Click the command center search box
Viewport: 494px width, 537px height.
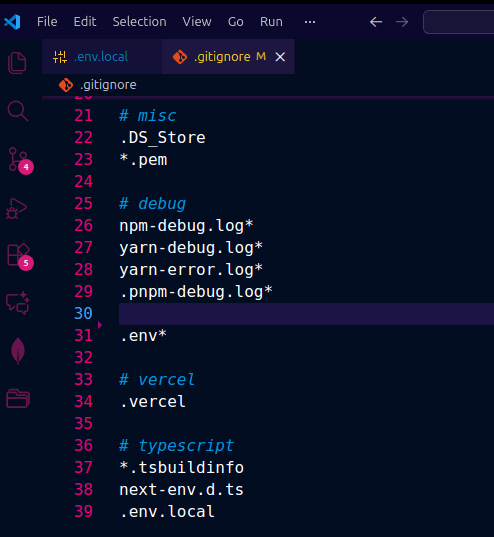point(458,22)
